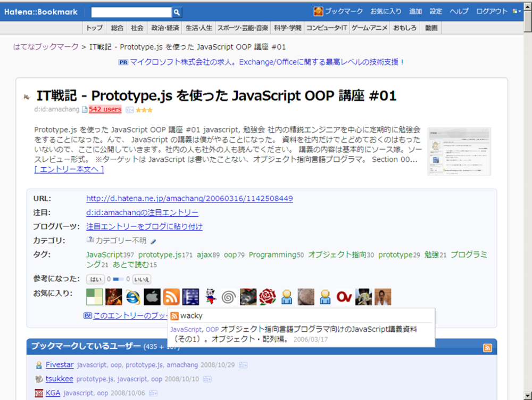The image size is (532, 400).
Task: Click the star icon beside Fivestar's bookmark
Action: pos(243,365)
